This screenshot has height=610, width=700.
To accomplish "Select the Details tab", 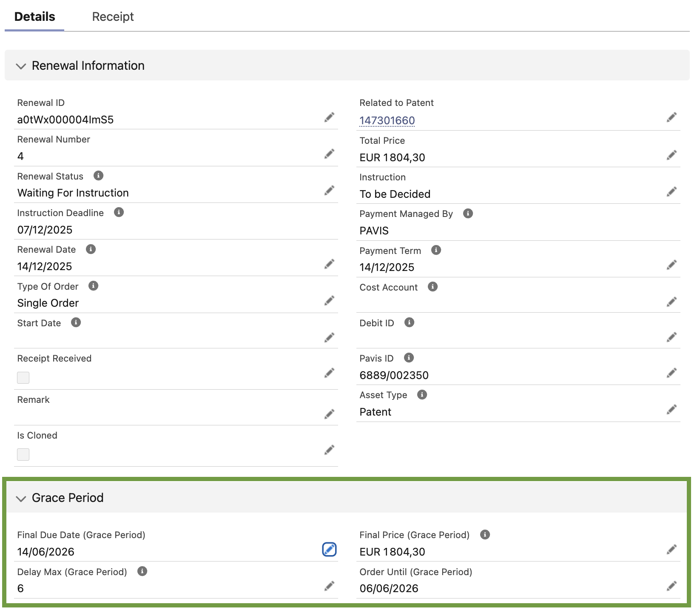I will (35, 17).
